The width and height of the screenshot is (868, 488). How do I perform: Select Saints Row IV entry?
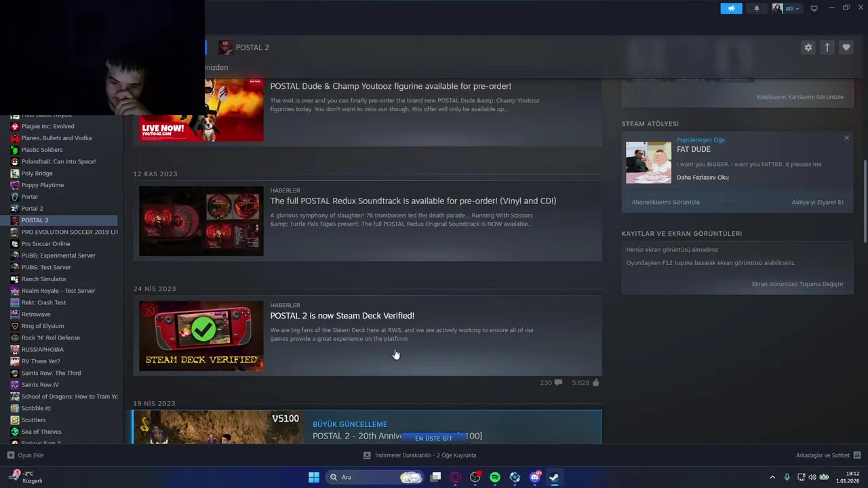[40, 384]
